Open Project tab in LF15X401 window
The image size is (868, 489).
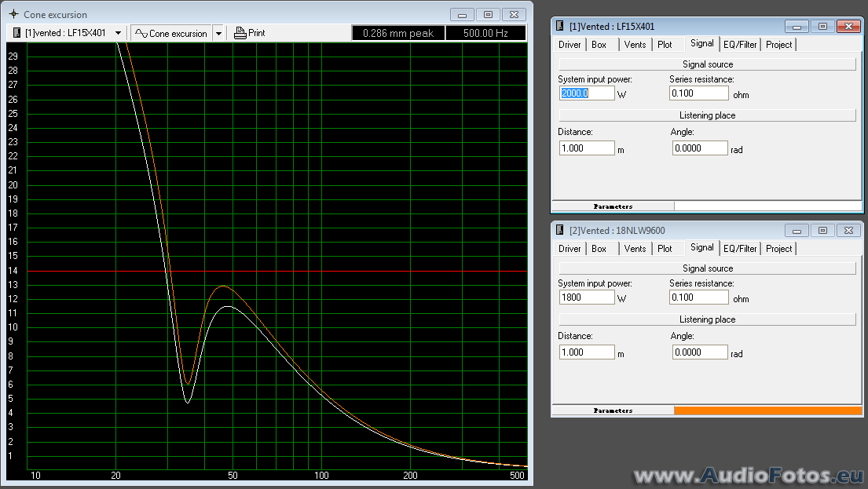click(779, 45)
